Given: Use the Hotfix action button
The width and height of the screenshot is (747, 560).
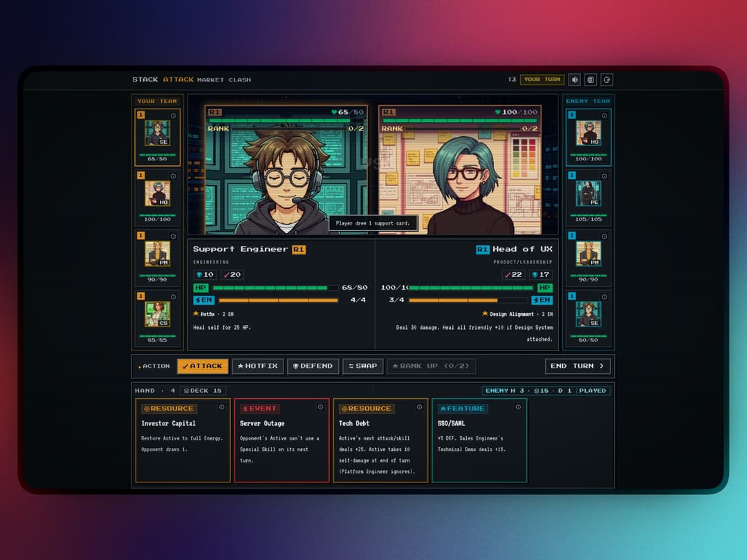Looking at the screenshot, I should click(x=258, y=366).
